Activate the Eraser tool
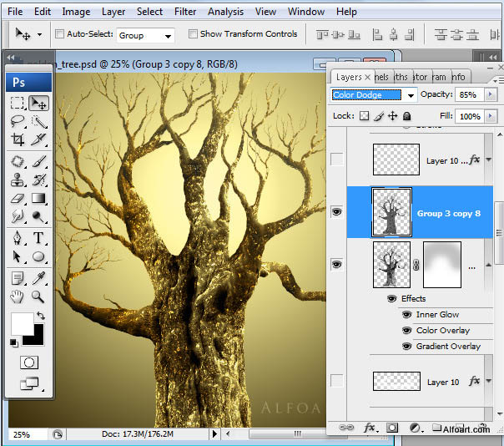504x446 pixels. click(x=18, y=199)
